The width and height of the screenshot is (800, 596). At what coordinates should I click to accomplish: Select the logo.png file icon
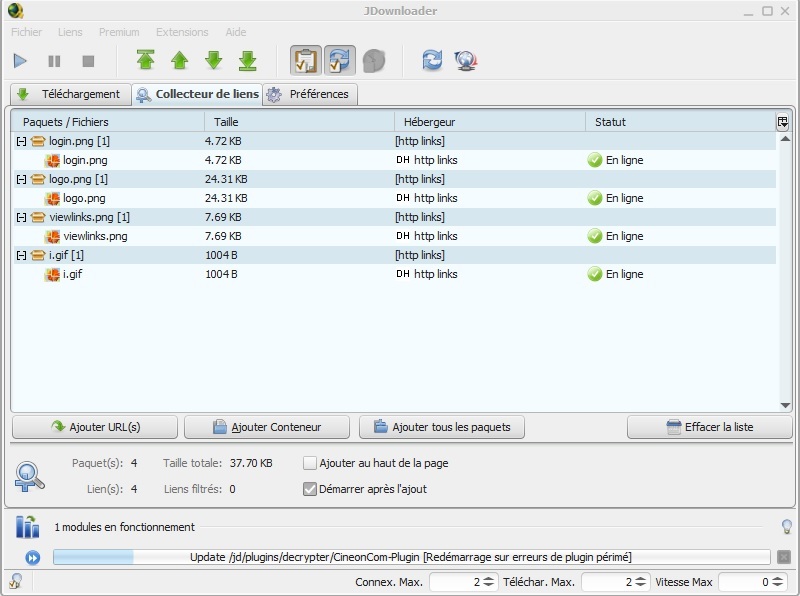click(53, 198)
